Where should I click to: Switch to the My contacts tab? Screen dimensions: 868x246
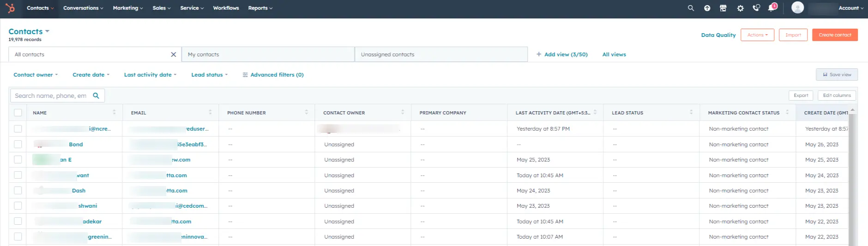tap(268, 54)
